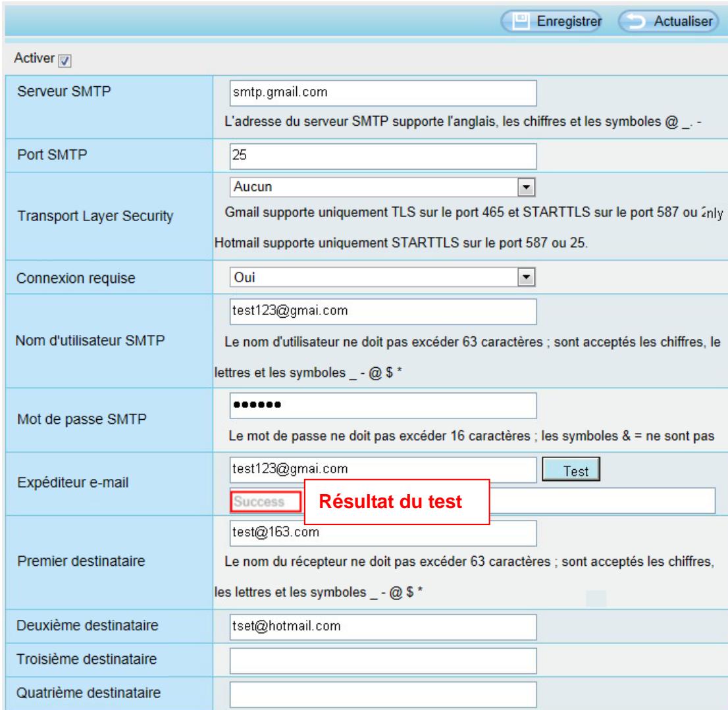Open the Connexion requise dropdown

click(382, 278)
